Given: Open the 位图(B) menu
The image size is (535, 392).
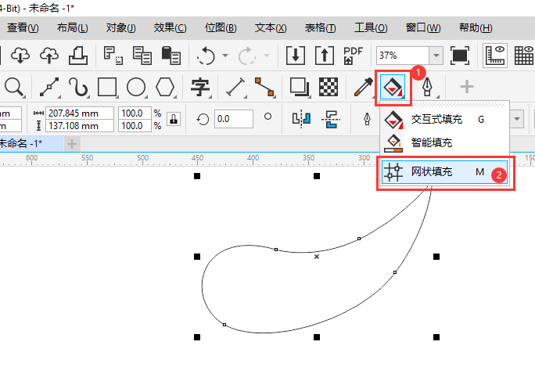Looking at the screenshot, I should [x=221, y=27].
